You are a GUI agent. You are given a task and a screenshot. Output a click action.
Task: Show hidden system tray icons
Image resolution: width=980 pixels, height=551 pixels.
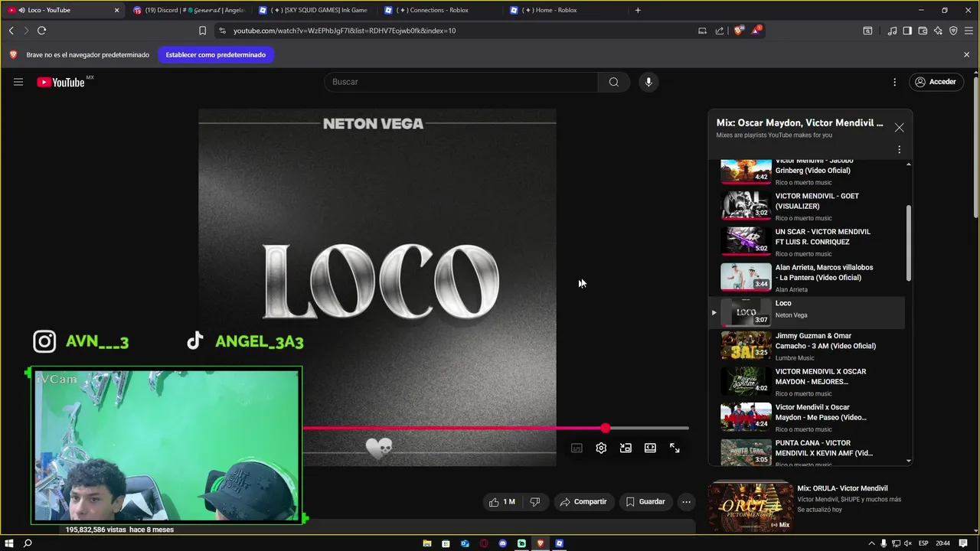click(871, 543)
